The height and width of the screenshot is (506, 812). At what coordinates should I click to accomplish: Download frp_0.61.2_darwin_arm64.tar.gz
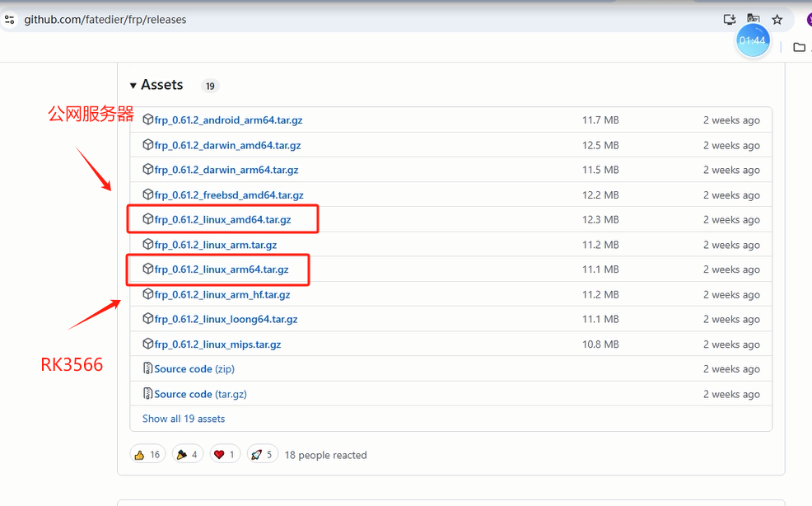coord(226,170)
